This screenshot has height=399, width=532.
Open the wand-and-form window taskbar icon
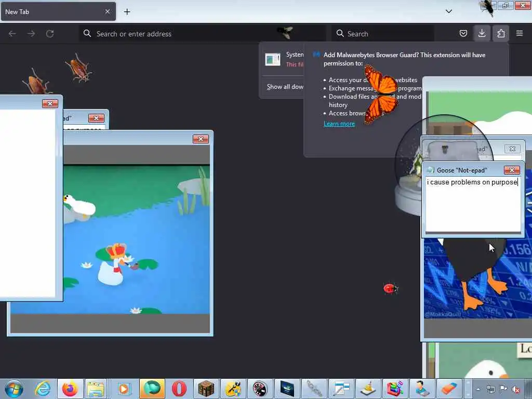[341, 389]
